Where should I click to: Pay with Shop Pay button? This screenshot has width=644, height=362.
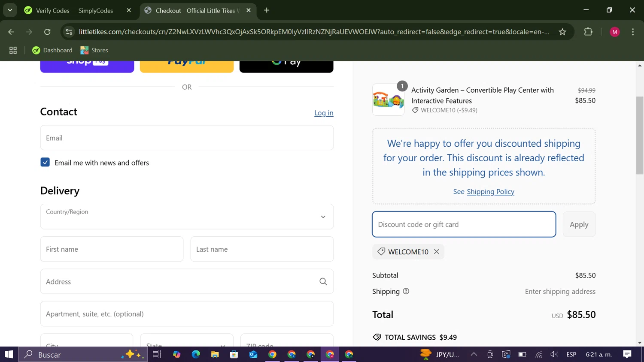coord(87,66)
